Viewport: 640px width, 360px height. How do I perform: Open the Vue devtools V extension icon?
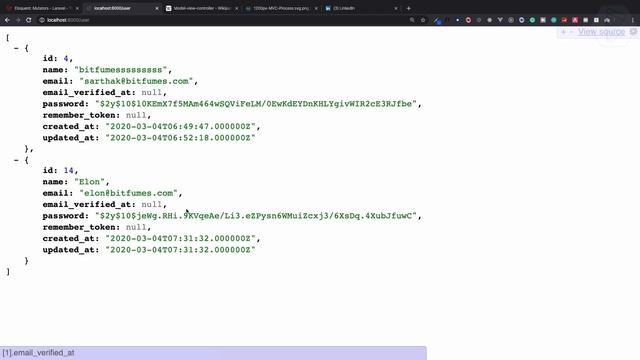click(x=500, y=20)
